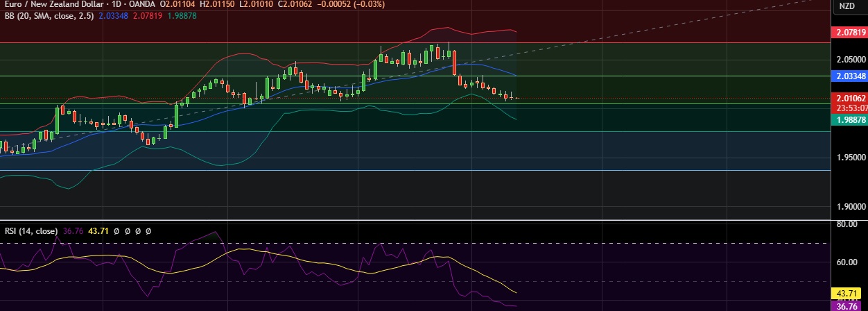Click the purple RSI value 36.76 in legend

pyautogui.click(x=73, y=230)
